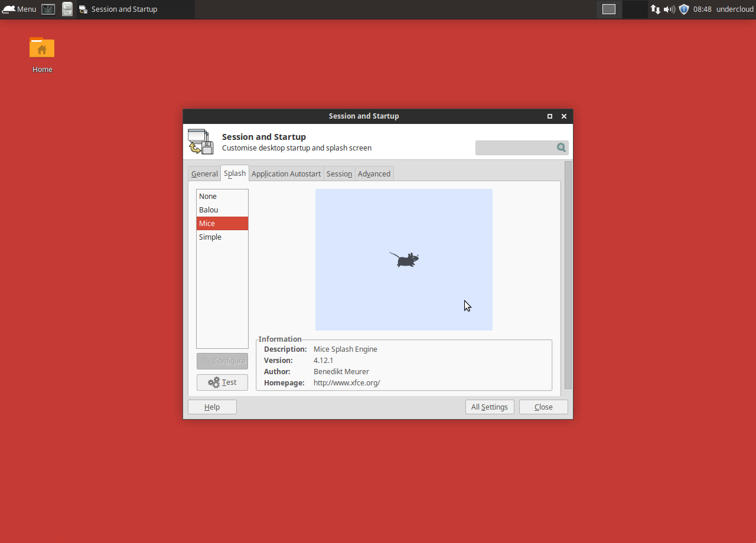The image size is (756, 543).
Task: Open Help for Session and Startup
Action: [212, 407]
